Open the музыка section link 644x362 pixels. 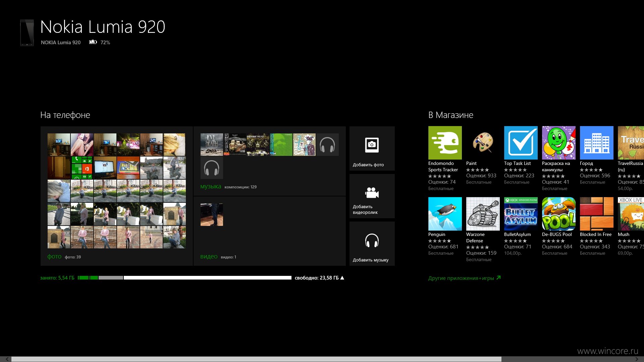[x=211, y=186]
